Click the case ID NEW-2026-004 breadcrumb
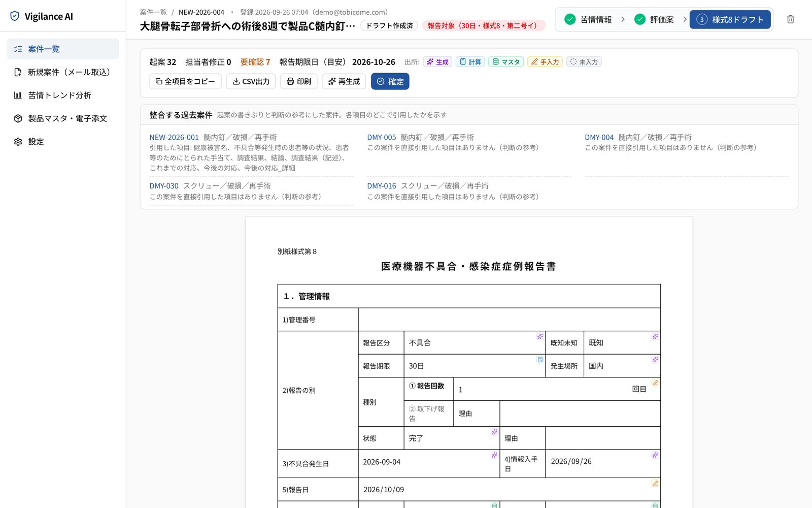This screenshot has width=812, height=508. tap(201, 12)
